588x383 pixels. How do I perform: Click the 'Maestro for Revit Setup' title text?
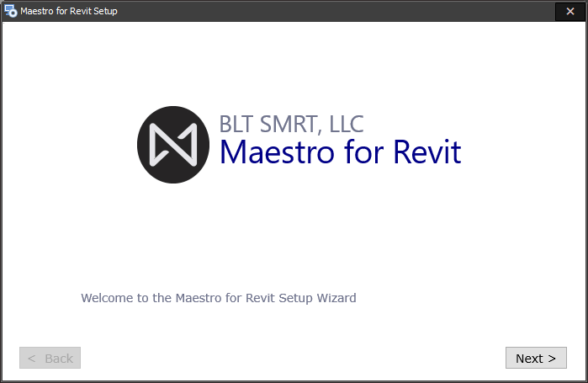(x=69, y=11)
